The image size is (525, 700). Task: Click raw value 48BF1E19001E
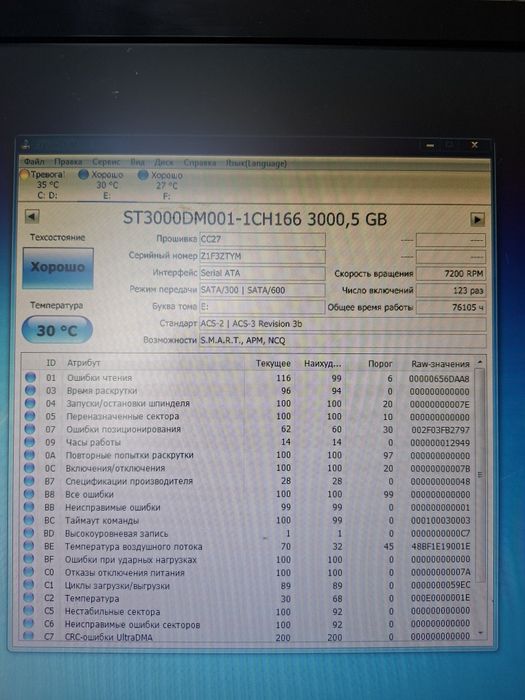click(440, 546)
